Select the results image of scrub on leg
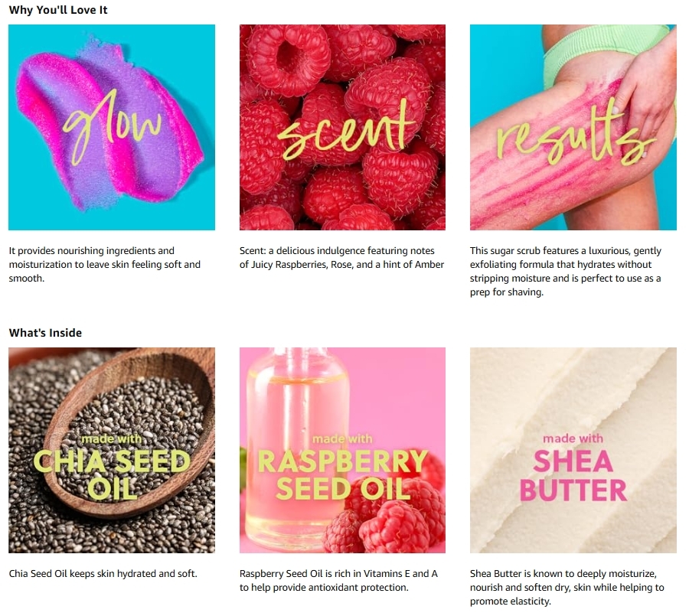The height and width of the screenshot is (616, 689). click(x=573, y=127)
